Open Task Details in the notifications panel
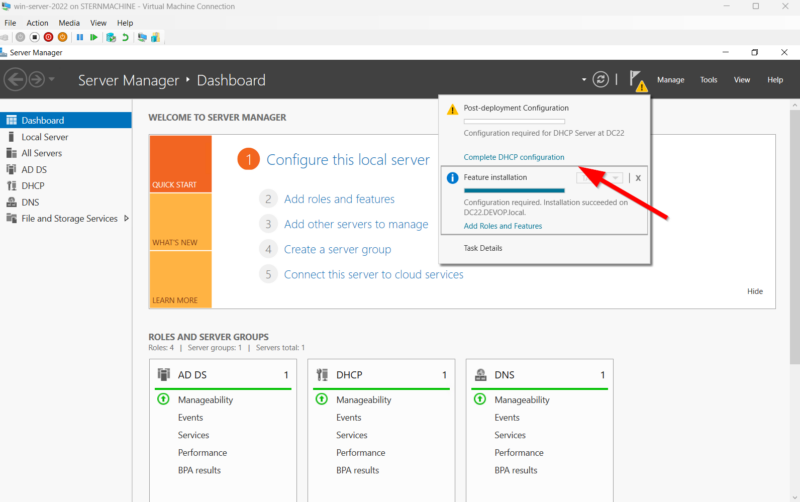This screenshot has height=502, width=800. [483, 248]
